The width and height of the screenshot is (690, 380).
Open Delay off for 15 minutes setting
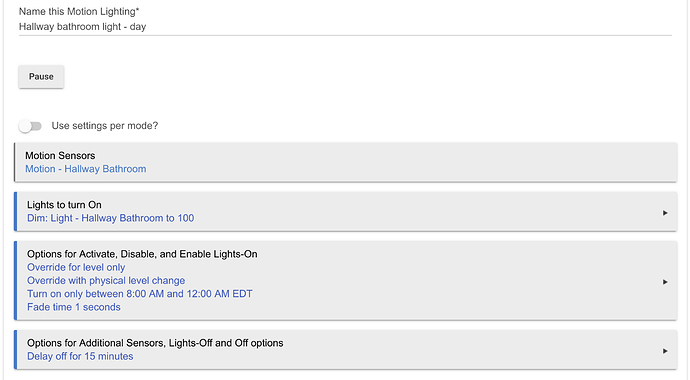(x=80, y=356)
